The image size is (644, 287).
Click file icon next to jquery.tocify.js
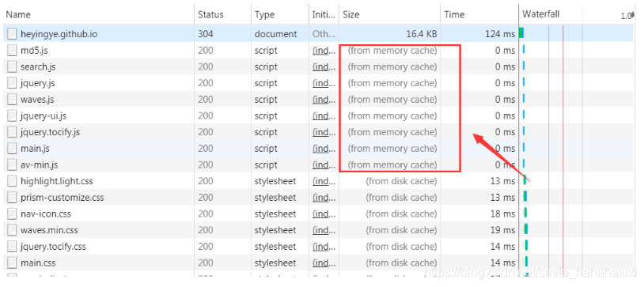tap(13, 132)
